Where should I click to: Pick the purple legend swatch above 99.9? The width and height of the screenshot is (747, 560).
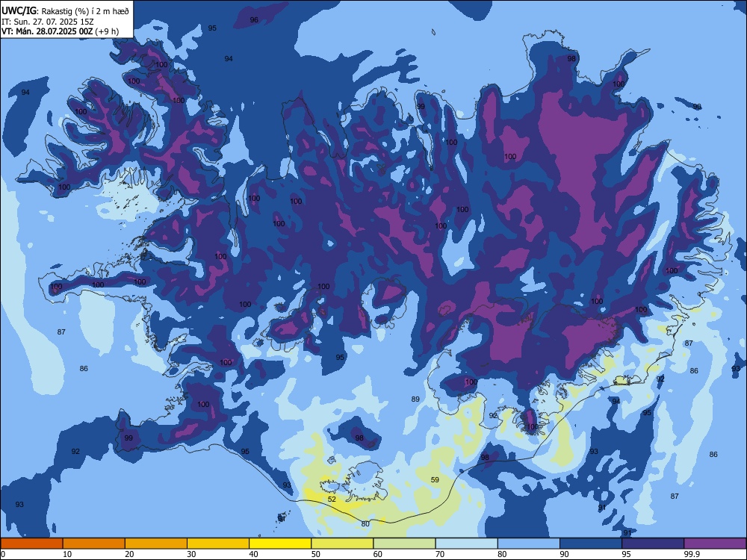pos(715,544)
